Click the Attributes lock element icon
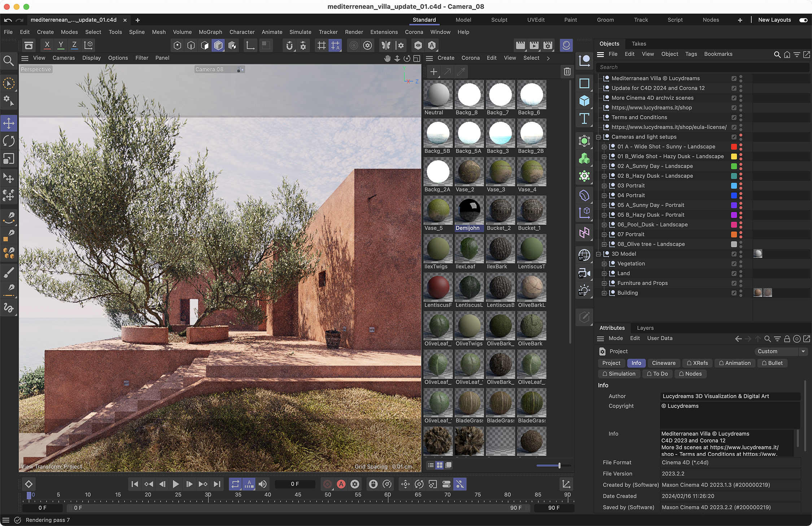812x526 pixels. 787,339
